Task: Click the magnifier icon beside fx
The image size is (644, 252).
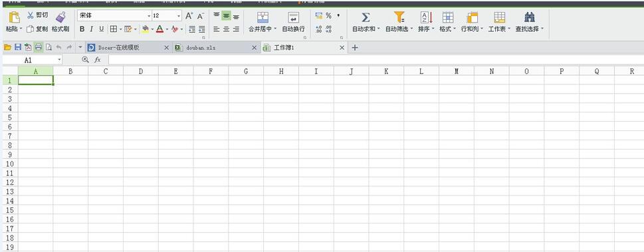Action: pos(86,60)
